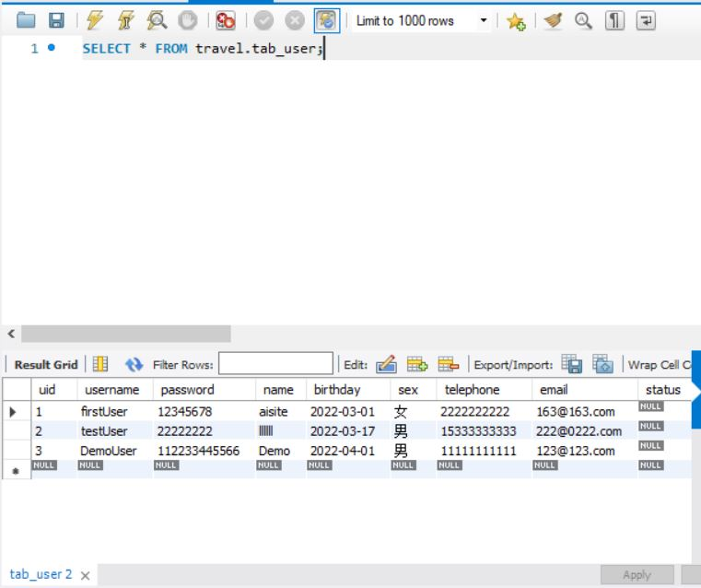The image size is (701, 588).
Task: Toggle word wrap icon in editor toolbar
Action: 646,20
